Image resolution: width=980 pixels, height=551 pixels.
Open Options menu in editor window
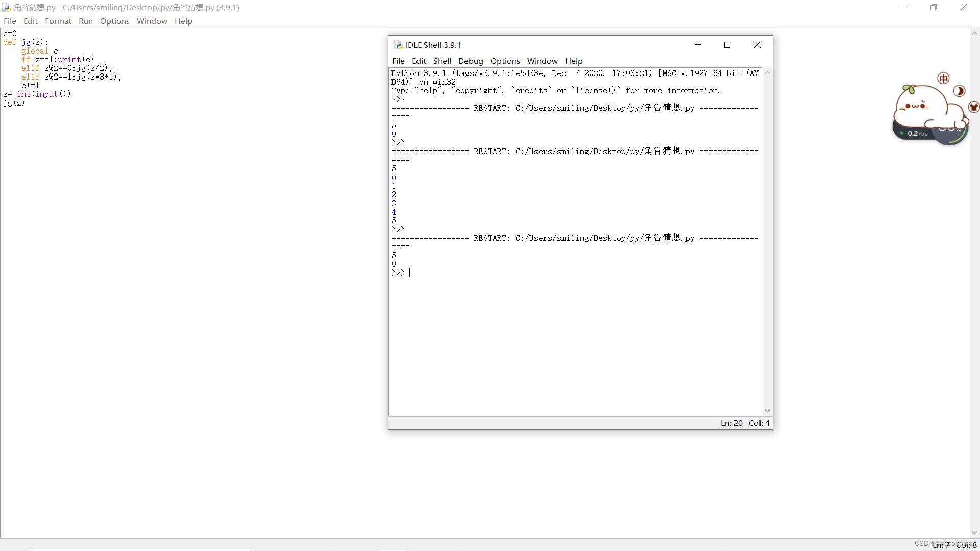click(x=115, y=21)
